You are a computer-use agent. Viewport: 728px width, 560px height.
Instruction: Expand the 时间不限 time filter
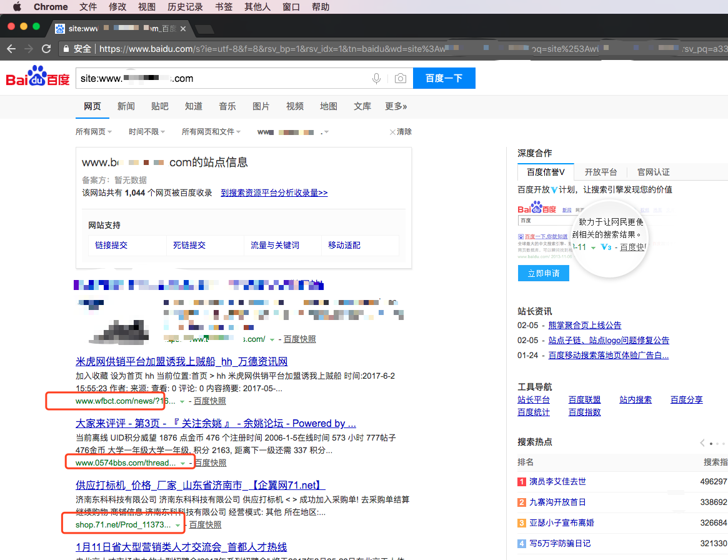pos(147,132)
